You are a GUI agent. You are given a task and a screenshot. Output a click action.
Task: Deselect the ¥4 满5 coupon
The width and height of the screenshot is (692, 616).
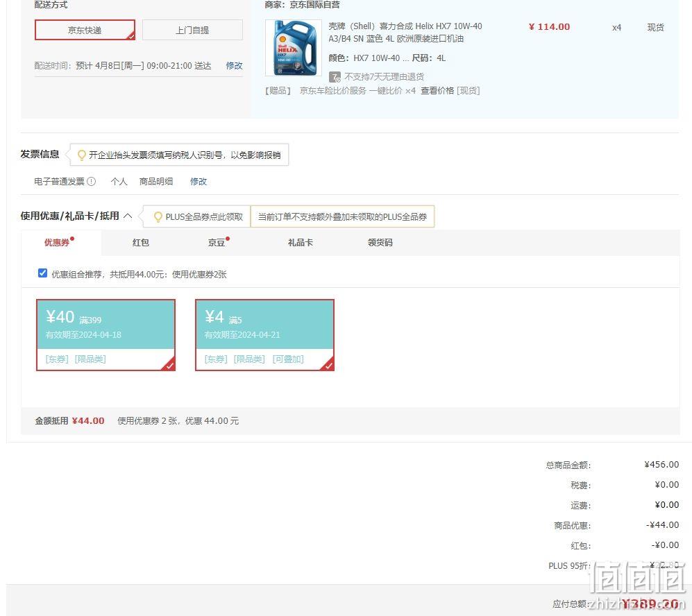pos(265,335)
